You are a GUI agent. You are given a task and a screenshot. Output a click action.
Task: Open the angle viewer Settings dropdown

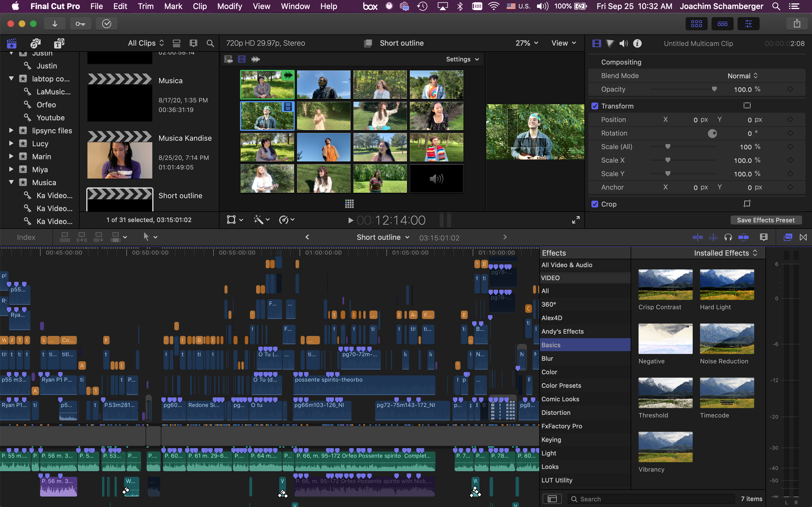pyautogui.click(x=462, y=59)
